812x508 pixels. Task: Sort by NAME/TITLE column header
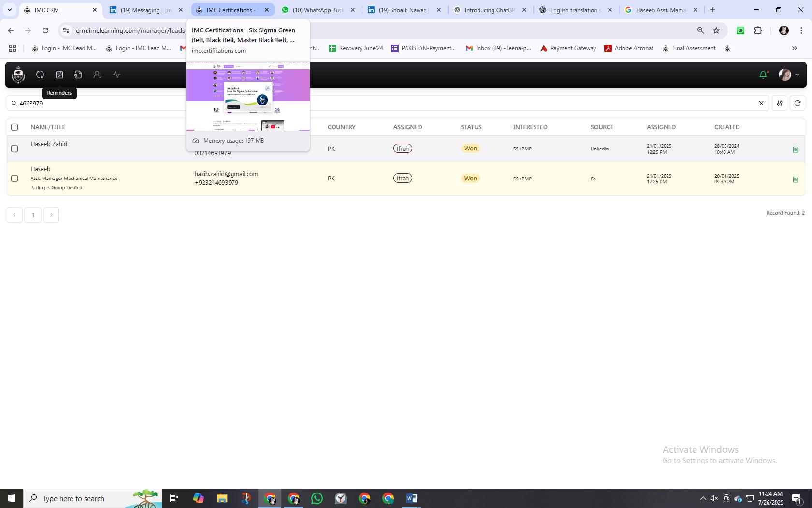point(48,127)
